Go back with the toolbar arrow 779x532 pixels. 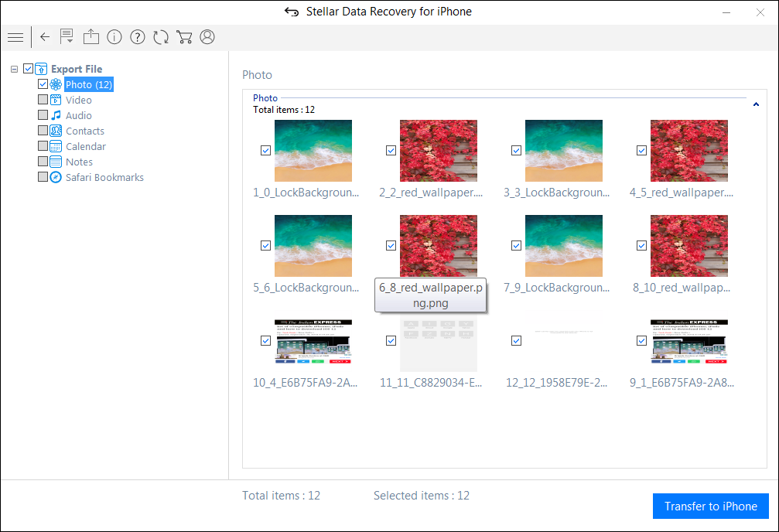click(x=45, y=37)
